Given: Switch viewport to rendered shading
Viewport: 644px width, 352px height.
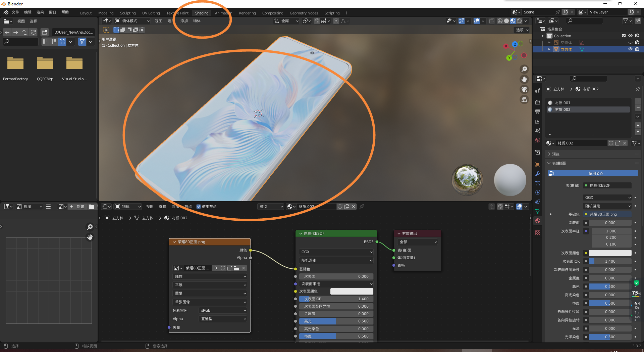Looking at the screenshot, I should pyautogui.click(x=519, y=21).
